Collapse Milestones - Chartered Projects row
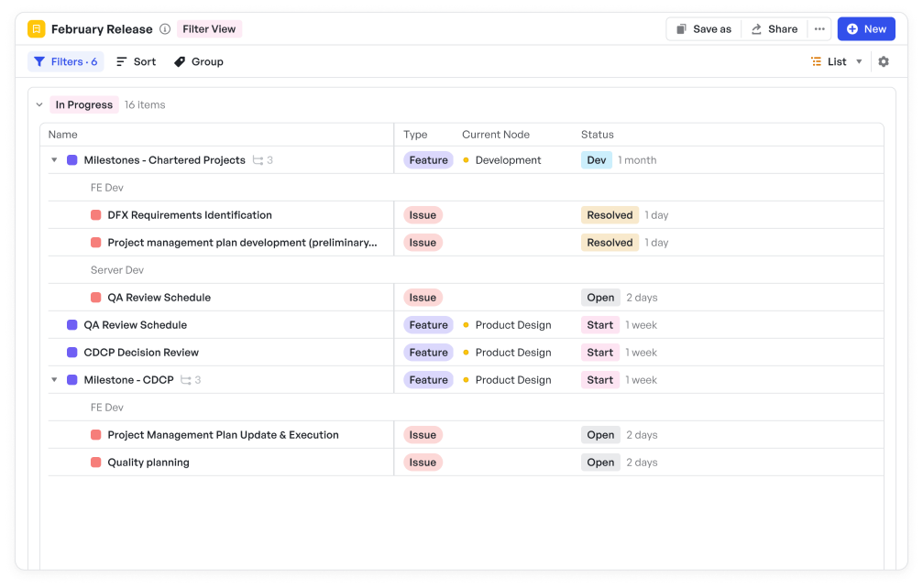The image size is (923, 588). pos(54,160)
